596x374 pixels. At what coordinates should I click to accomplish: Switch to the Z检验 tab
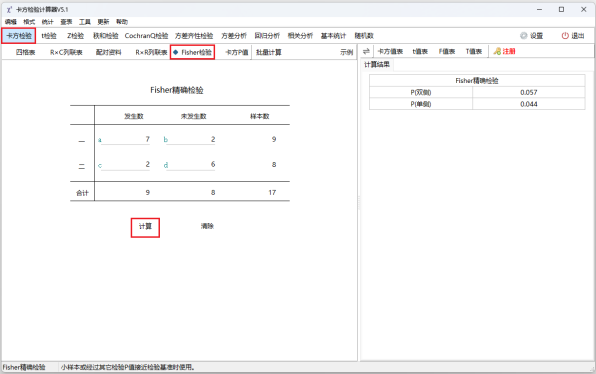click(75, 36)
